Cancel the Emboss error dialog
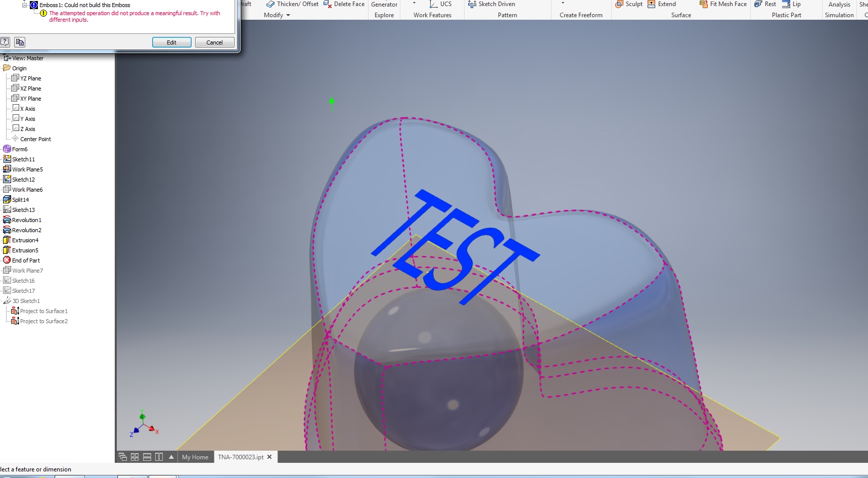The height and width of the screenshot is (478, 868). (x=214, y=42)
